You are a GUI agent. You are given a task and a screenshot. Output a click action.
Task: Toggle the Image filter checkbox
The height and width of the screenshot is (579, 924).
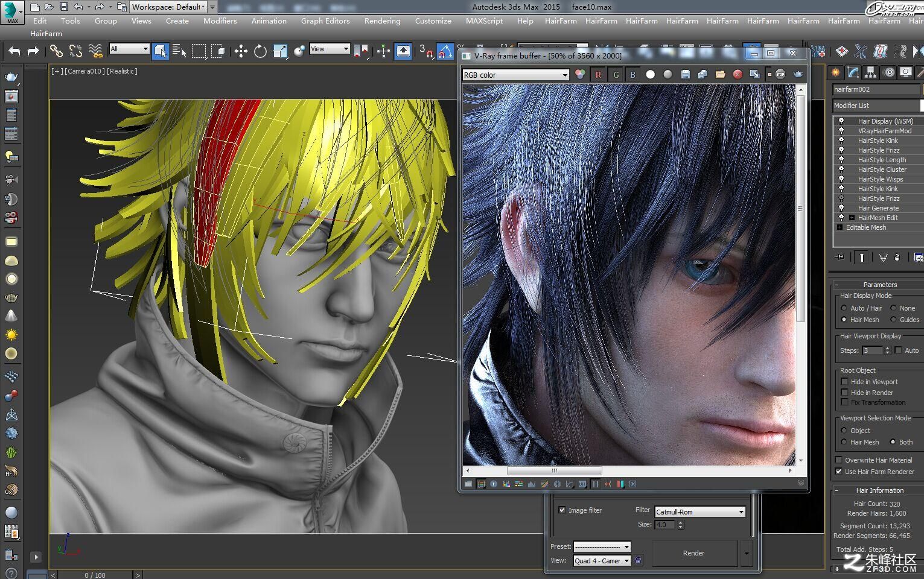562,510
